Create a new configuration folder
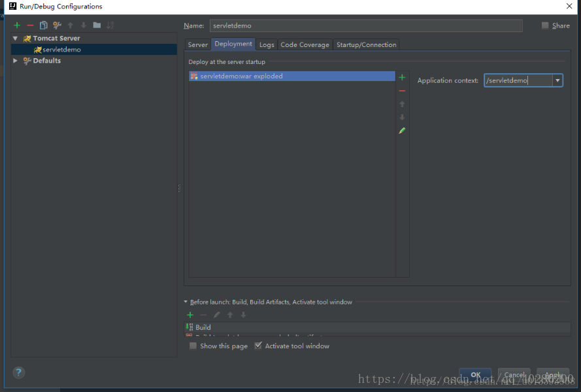Screen dimensions: 581x392 point(97,25)
